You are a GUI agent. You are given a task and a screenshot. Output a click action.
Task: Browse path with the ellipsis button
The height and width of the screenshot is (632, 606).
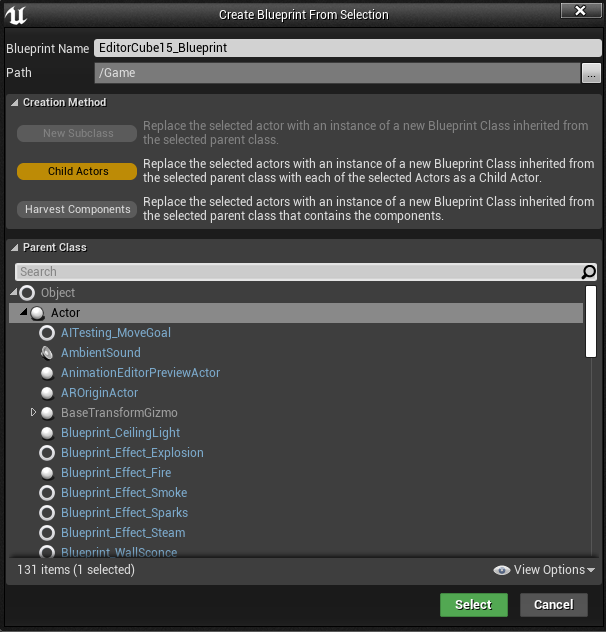tap(591, 73)
